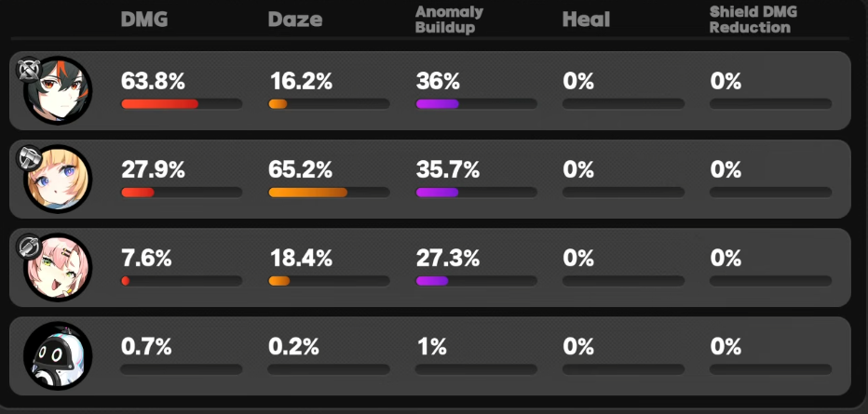
Task: Click the 27.3% purple Anomaly bar
Action: 432,281
